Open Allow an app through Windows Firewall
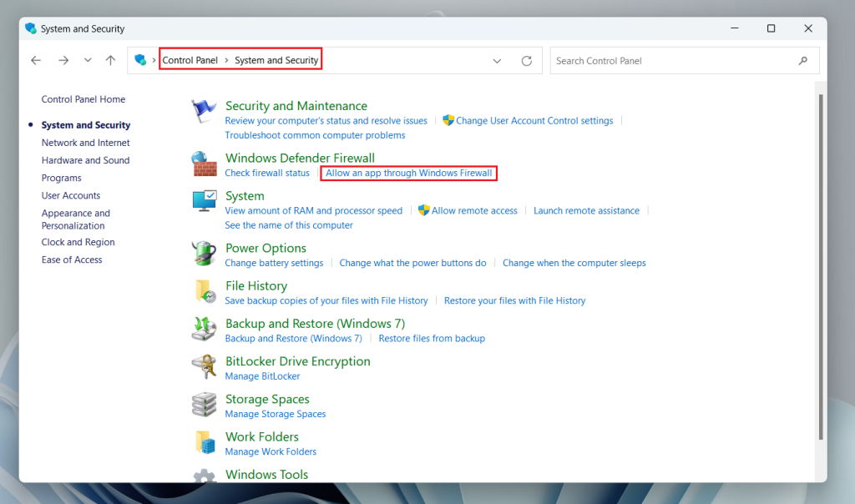 point(408,173)
